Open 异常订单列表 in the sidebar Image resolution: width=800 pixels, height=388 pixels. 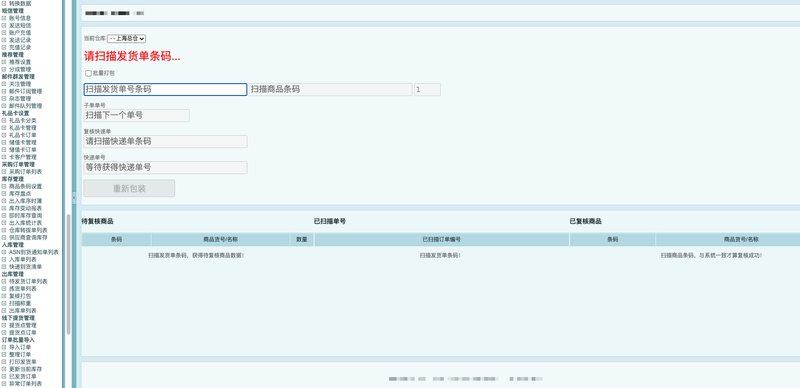click(26, 383)
